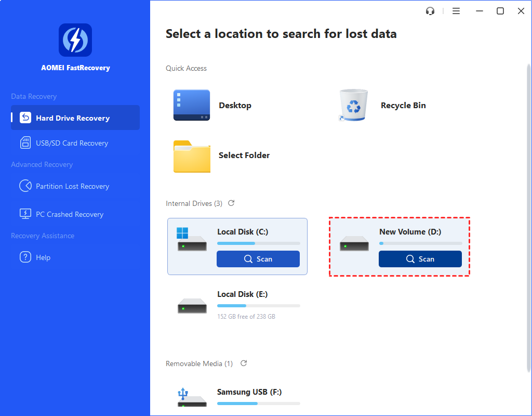Image resolution: width=532 pixels, height=416 pixels.
Task: Click the vertical scrollbar on the right
Action: (x=528, y=217)
